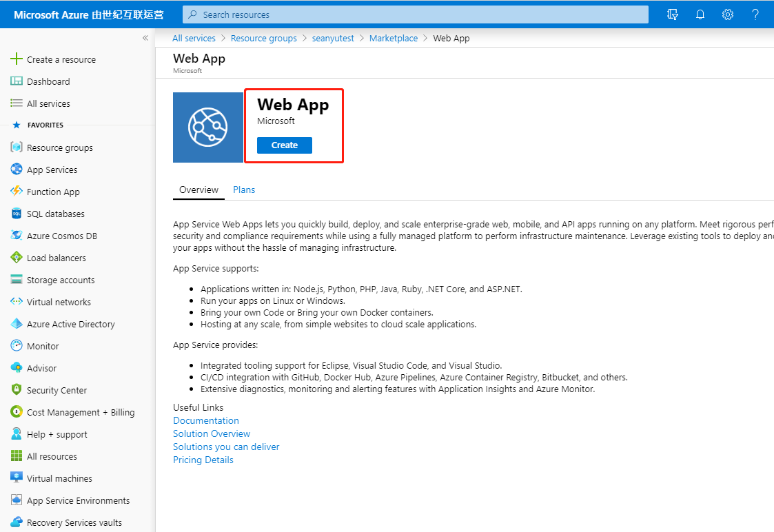Screen dimensions: 774x532
Task: Select Create a resource menu text
Action: [x=61, y=59]
